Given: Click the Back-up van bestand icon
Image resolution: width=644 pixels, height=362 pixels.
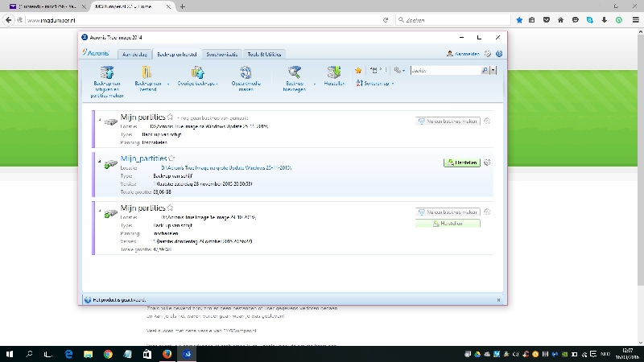Looking at the screenshot, I should pyautogui.click(x=147, y=72).
